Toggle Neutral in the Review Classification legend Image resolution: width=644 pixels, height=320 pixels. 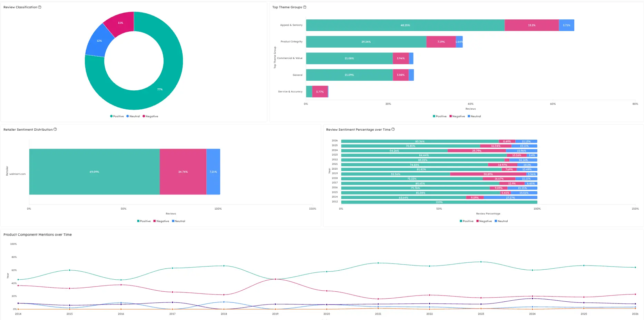(133, 116)
